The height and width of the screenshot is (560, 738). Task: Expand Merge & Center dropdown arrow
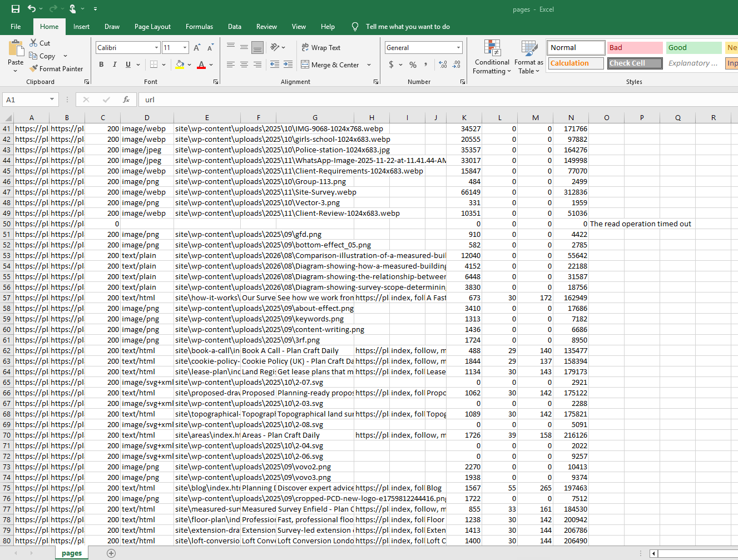pos(369,65)
